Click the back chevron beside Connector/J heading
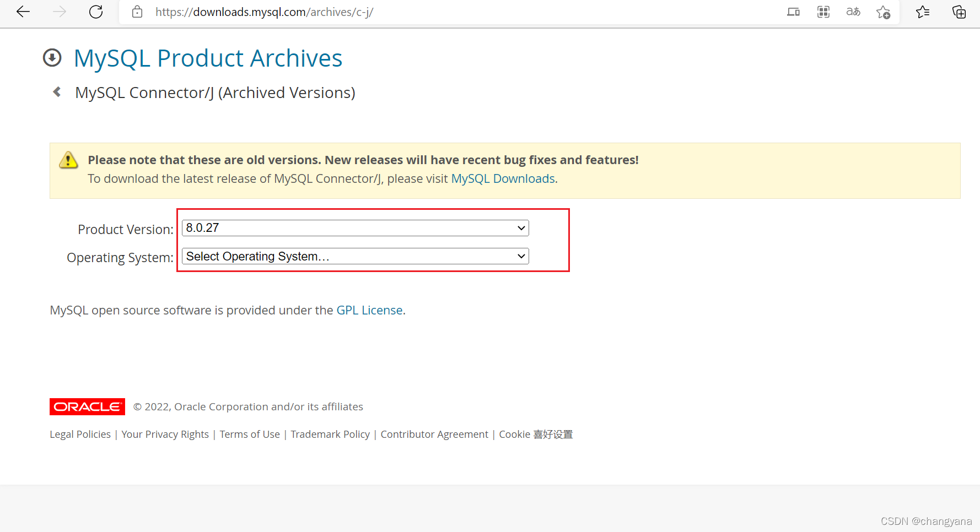The height and width of the screenshot is (532, 980). coord(57,91)
